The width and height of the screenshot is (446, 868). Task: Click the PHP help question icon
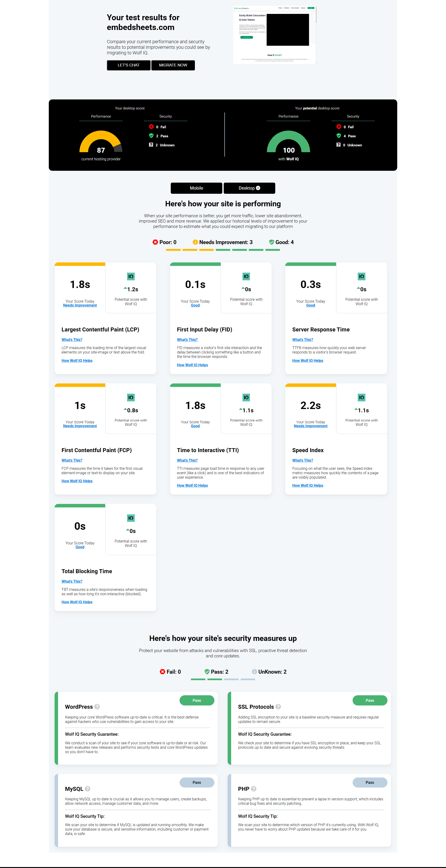[254, 789]
